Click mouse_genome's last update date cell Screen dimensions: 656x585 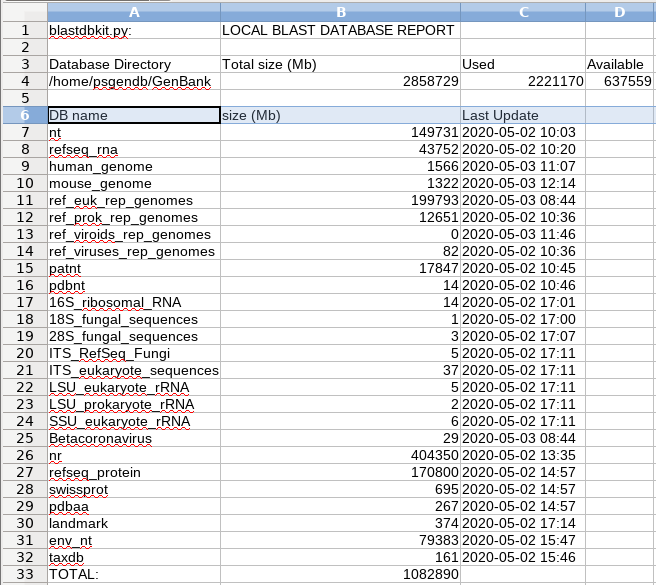(522, 183)
